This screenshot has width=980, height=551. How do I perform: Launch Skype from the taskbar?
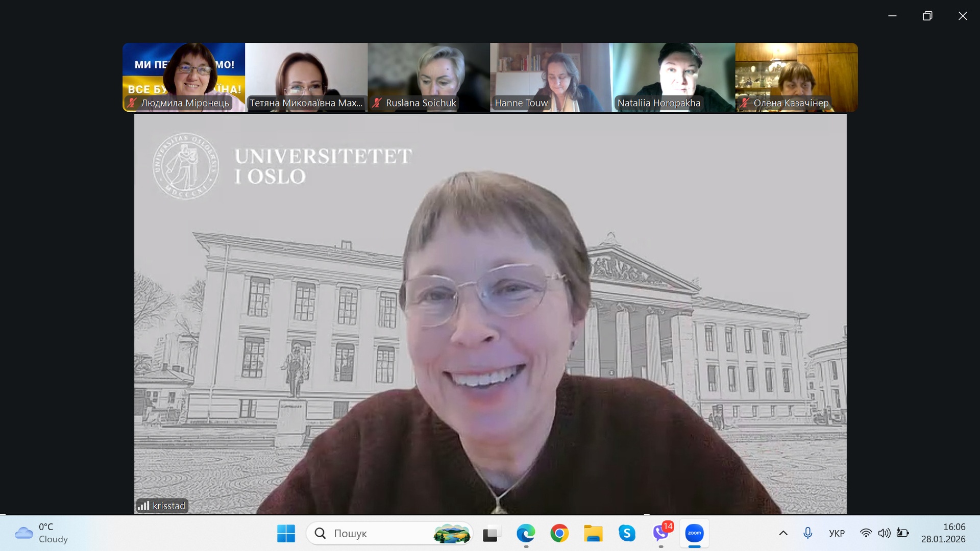627,533
